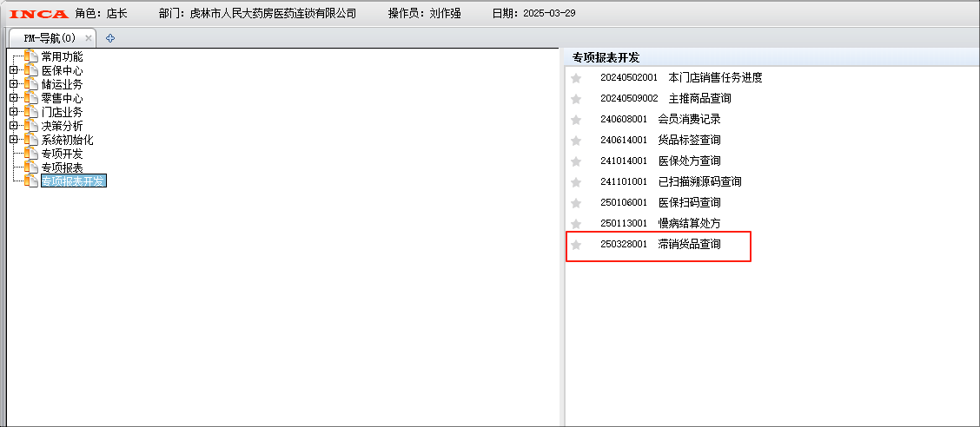Expand the 医保中心 tree node
The width and height of the screenshot is (980, 427).
point(13,70)
